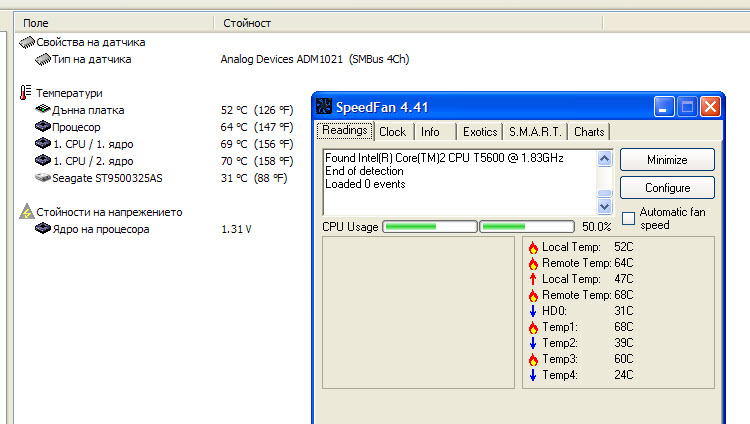Screen dimensions: 750x424
Task: Click the log box scroll down arrow
Action: [605, 206]
